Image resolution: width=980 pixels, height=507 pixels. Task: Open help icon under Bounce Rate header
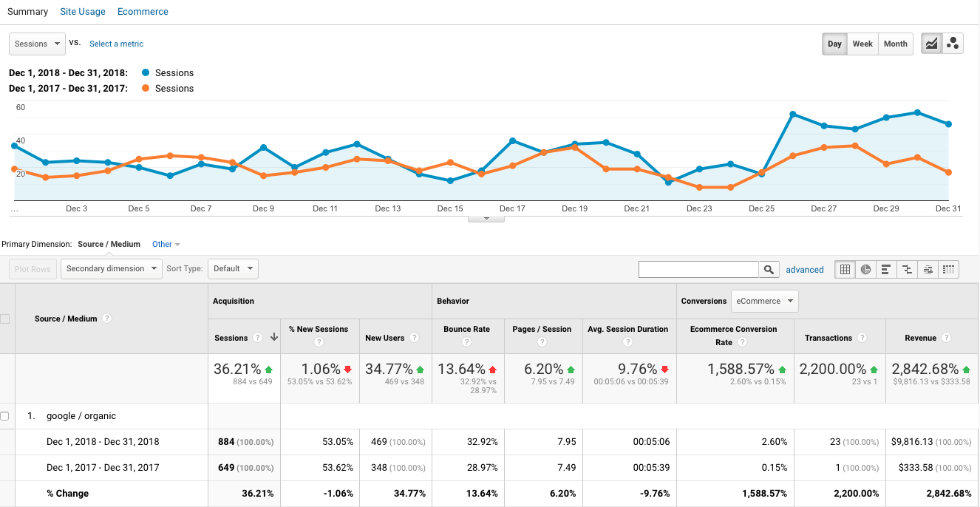click(466, 342)
